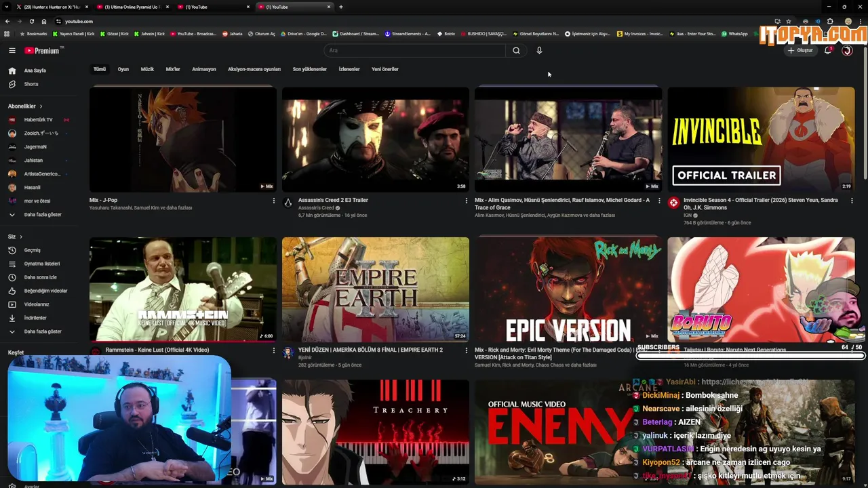Open Assassin's Creed channel avatar
The height and width of the screenshot is (488, 868).
click(288, 203)
